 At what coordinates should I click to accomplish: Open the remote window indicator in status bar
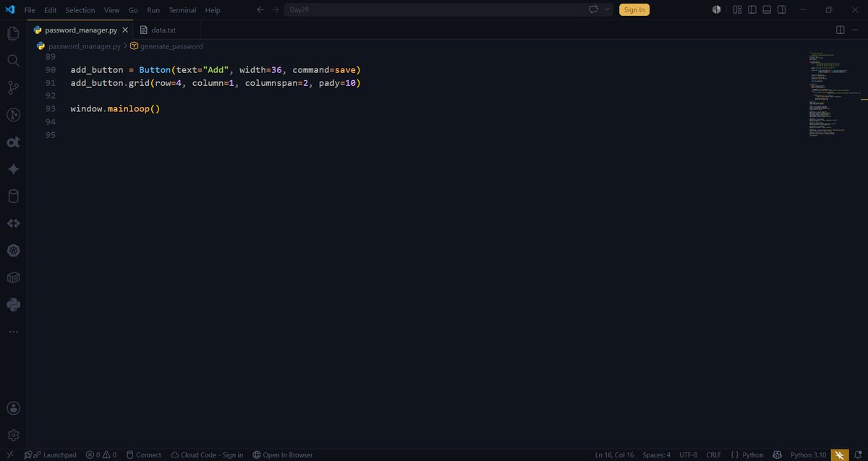click(x=9, y=454)
